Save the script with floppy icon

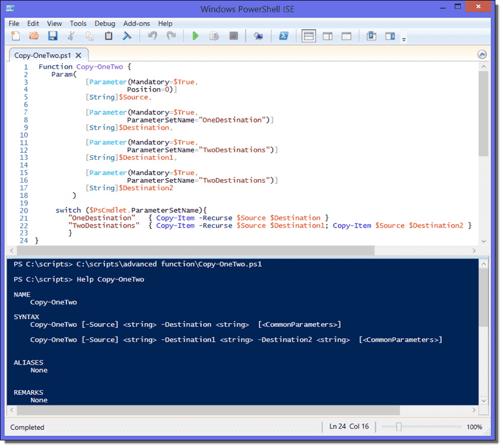click(53, 36)
